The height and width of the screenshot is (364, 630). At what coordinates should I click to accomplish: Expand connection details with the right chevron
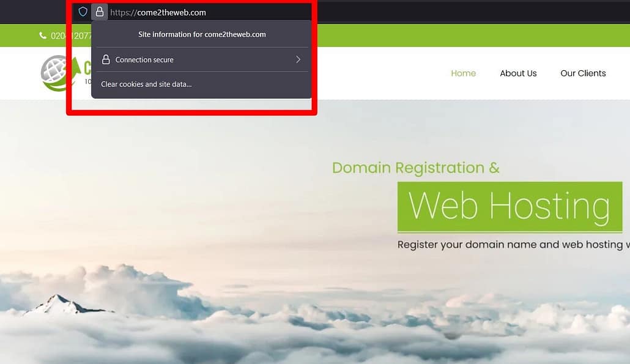pyautogui.click(x=298, y=59)
